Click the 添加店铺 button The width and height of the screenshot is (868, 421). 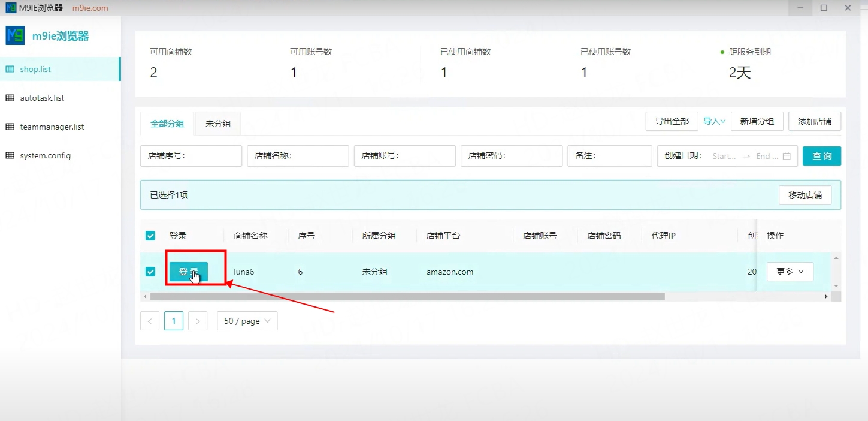click(814, 121)
